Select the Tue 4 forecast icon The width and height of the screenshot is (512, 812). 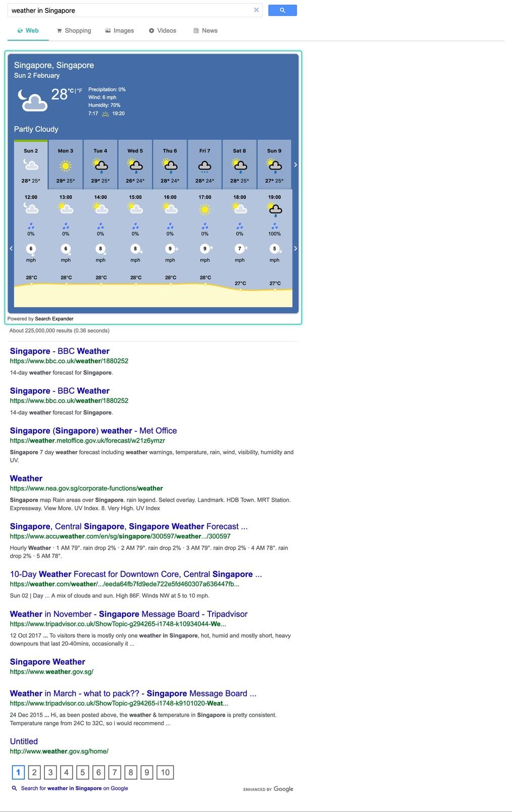point(100,166)
